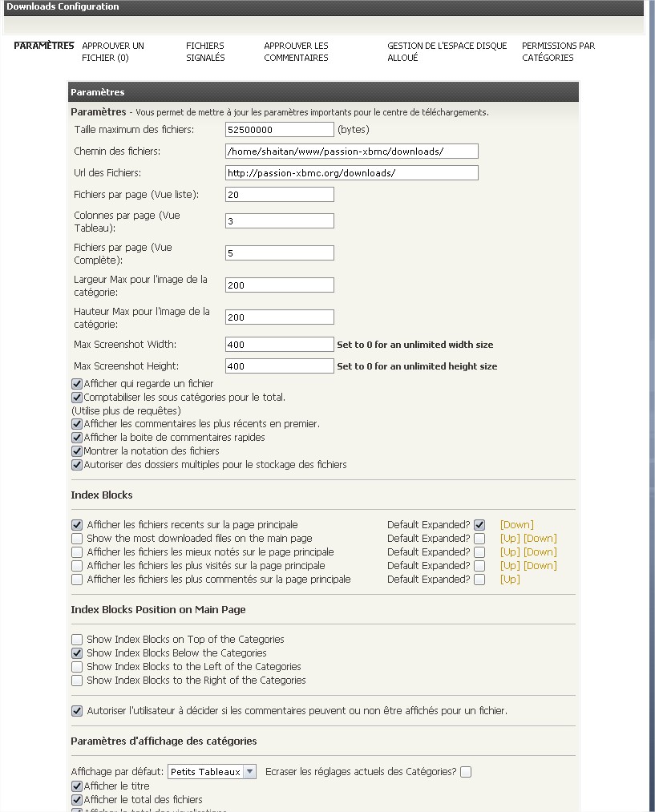Enable Afficher les fichiers les plus visités
655x812 pixels.
(77, 565)
